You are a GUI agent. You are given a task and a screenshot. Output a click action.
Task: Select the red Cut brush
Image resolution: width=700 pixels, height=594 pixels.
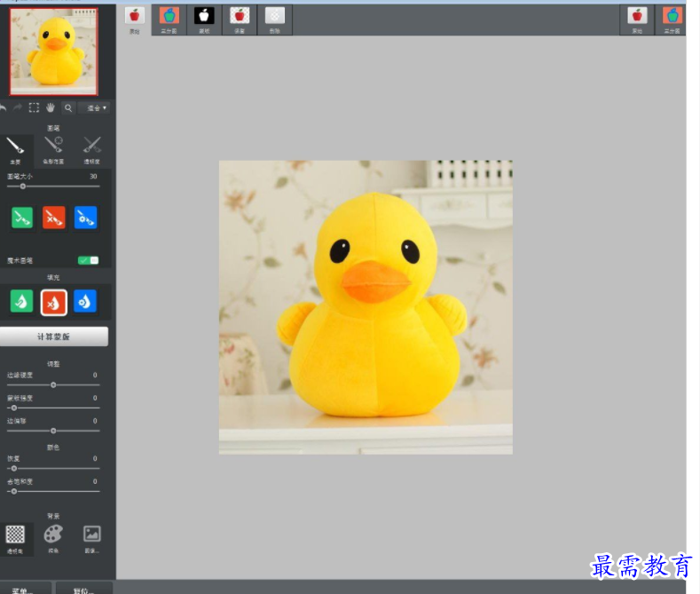pyautogui.click(x=53, y=218)
